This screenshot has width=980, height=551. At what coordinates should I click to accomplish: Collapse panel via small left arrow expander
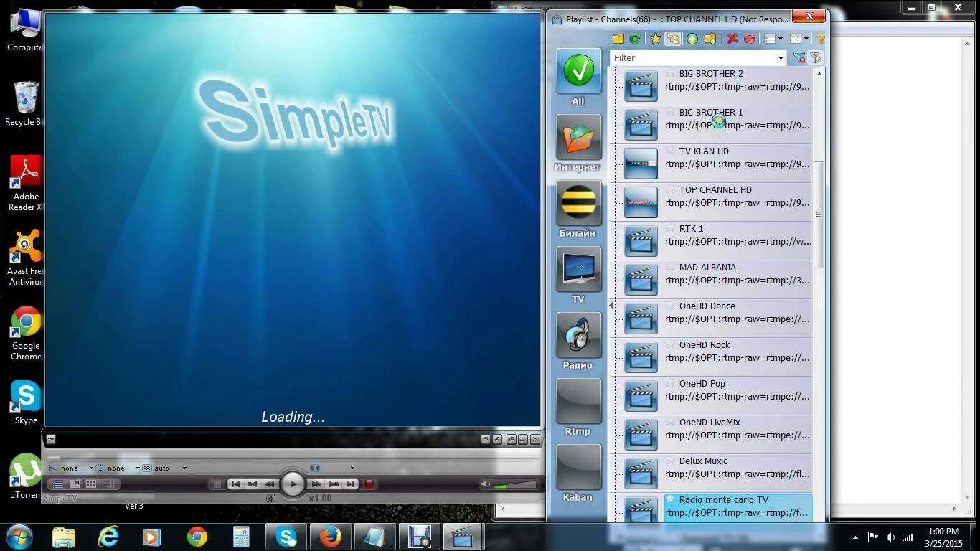point(611,306)
